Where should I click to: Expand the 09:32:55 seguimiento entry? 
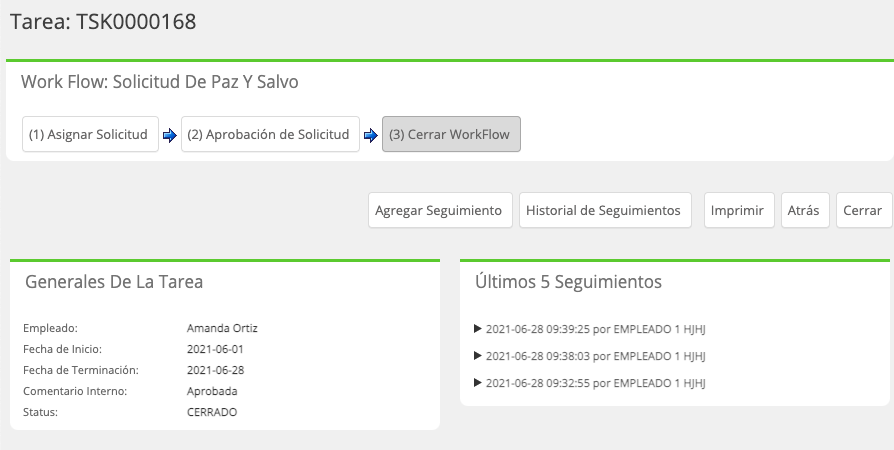click(x=590, y=383)
